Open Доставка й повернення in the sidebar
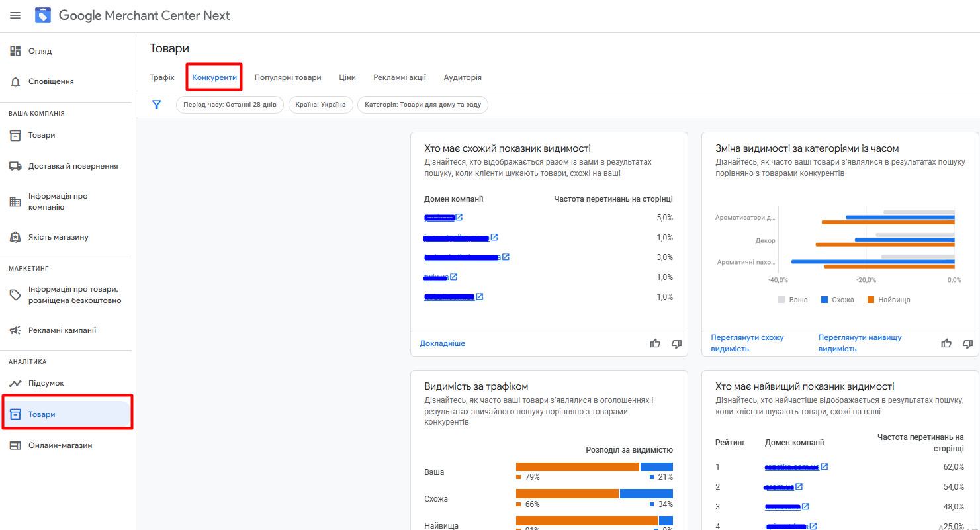This screenshot has height=530, width=980. (x=66, y=166)
